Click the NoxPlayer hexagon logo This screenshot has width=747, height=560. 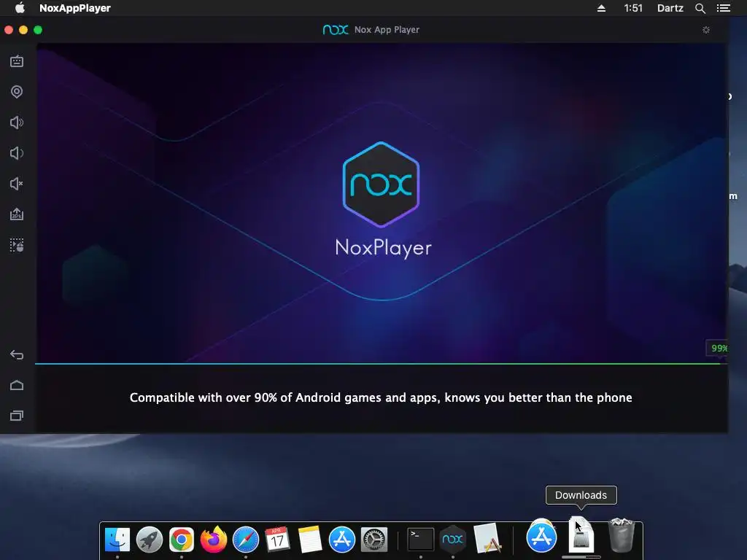coord(381,184)
